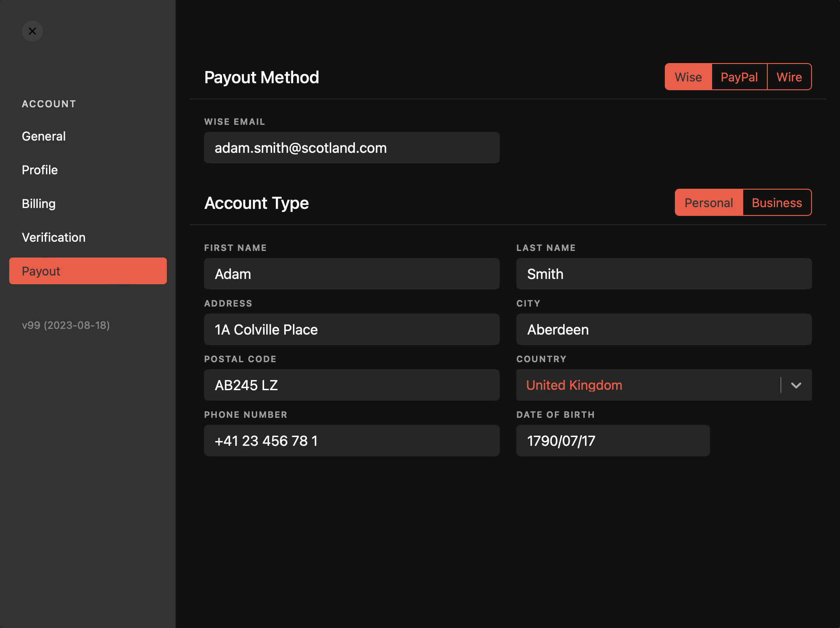
Task: Select the Payout sidebar item
Action: [88, 271]
